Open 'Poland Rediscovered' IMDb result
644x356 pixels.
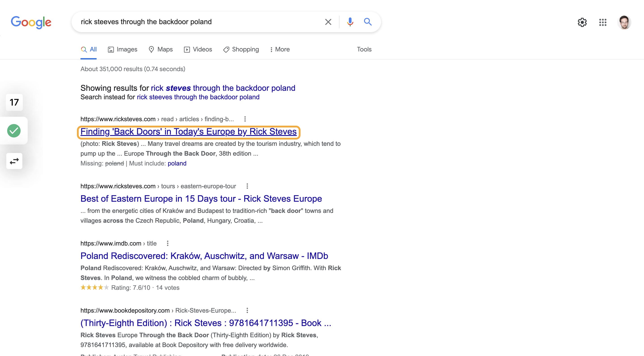pos(204,256)
